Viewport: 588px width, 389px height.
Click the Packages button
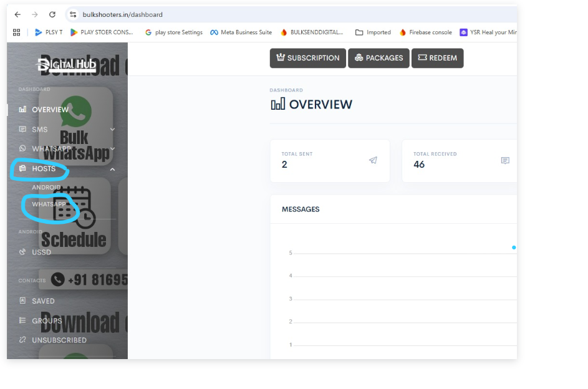click(378, 58)
